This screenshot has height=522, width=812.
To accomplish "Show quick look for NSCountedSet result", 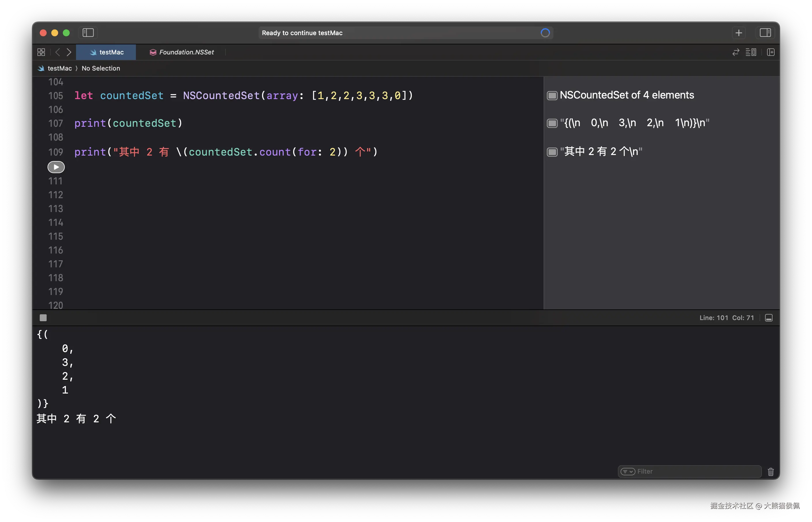I will point(552,96).
